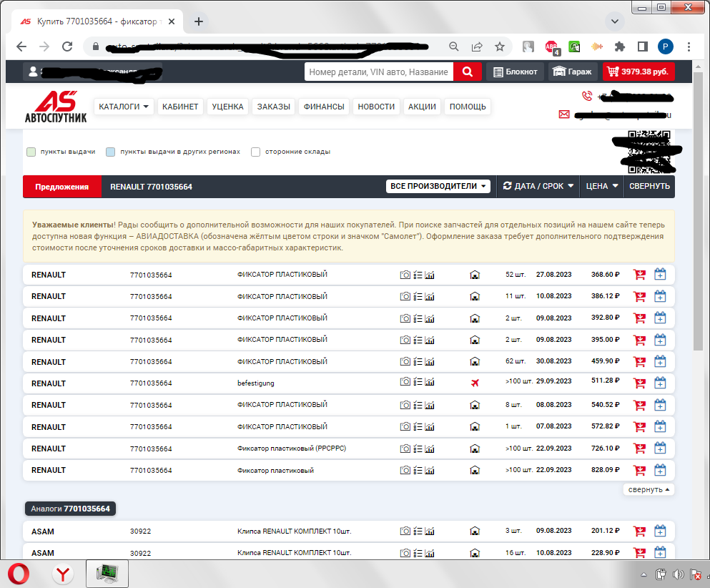Add the 572.82 ₽ offer to cart
This screenshot has width=710, height=588.
639,427
